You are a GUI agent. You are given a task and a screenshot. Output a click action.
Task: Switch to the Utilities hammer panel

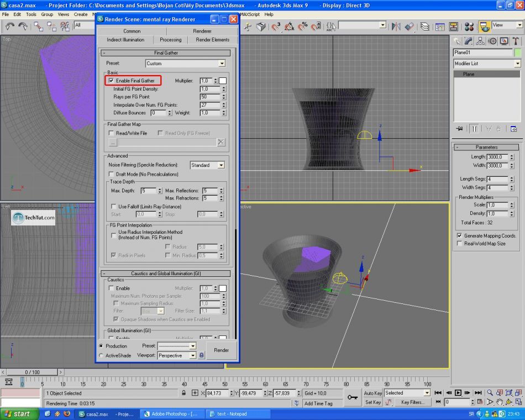point(516,41)
